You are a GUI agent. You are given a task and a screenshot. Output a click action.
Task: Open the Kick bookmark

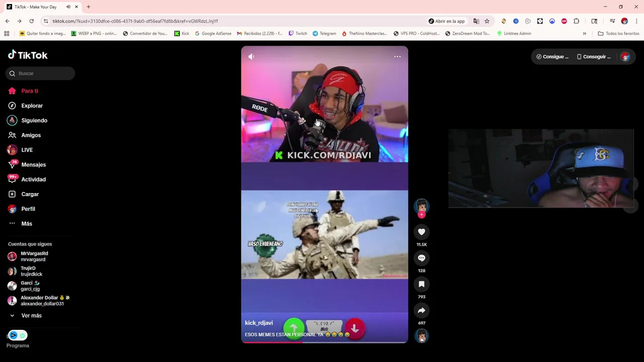(x=182, y=34)
